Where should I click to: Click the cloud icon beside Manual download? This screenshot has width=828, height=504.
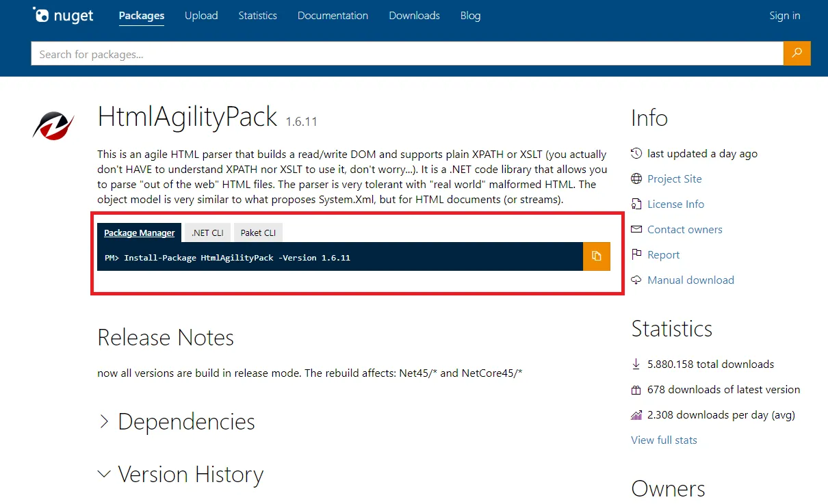(x=636, y=280)
